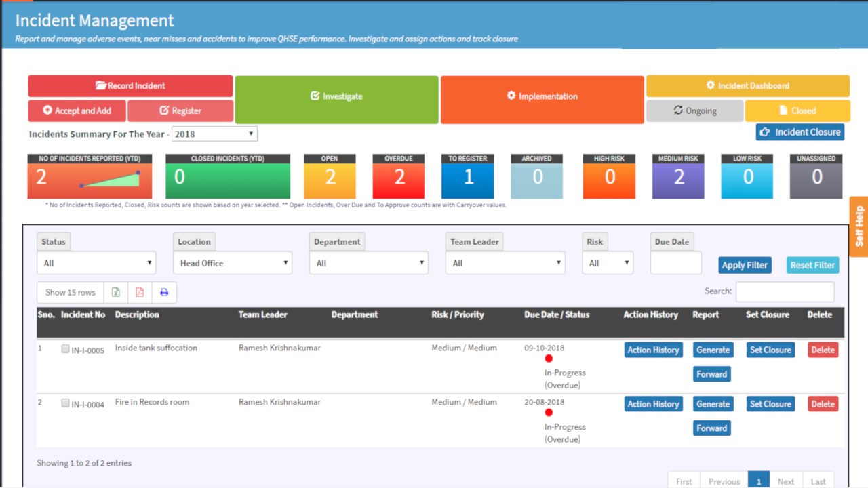
Task: Click the Ongoing refresh button
Action: click(x=694, y=110)
